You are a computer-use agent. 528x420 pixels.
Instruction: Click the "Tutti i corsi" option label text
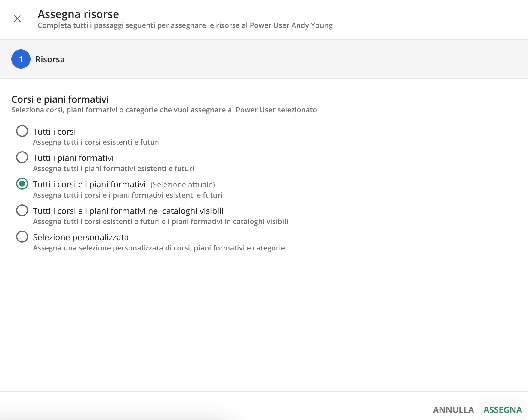[54, 132]
